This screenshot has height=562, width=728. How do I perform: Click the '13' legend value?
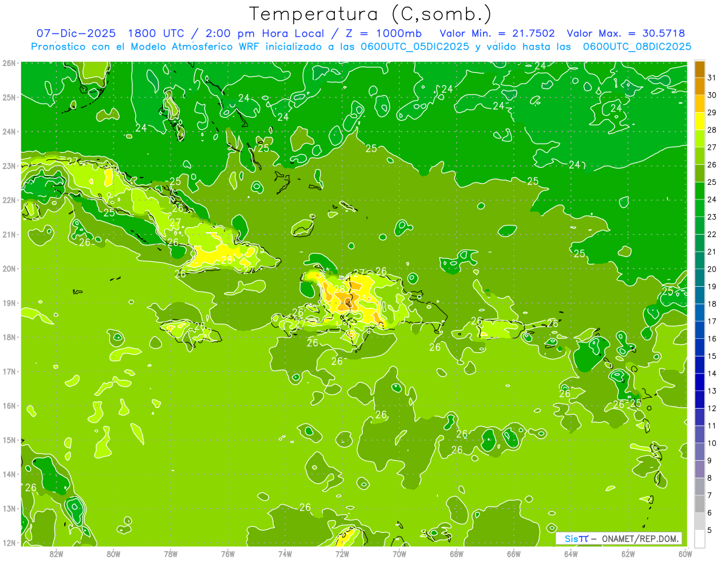[712, 391]
